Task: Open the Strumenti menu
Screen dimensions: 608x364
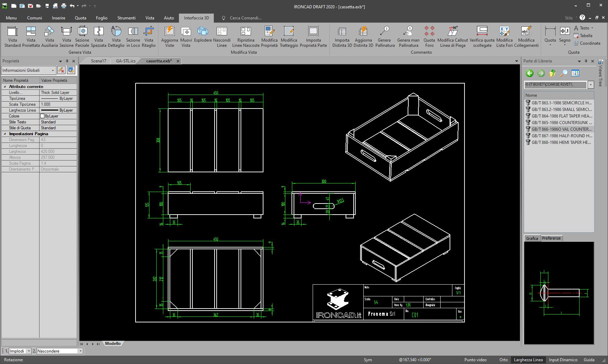Action: (x=126, y=18)
